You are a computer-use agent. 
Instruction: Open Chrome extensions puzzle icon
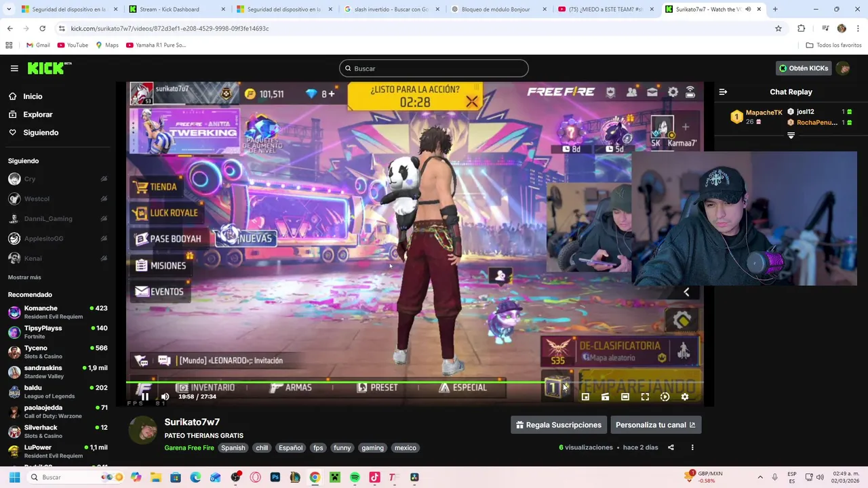point(802,28)
